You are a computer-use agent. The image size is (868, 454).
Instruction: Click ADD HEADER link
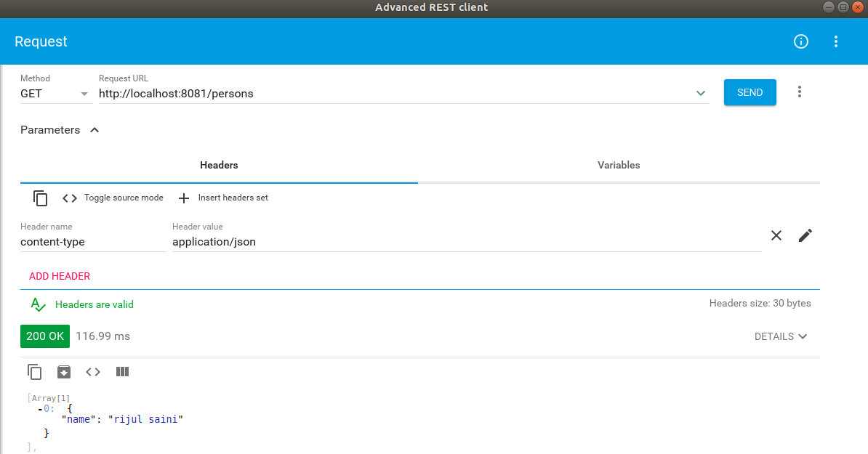point(60,276)
